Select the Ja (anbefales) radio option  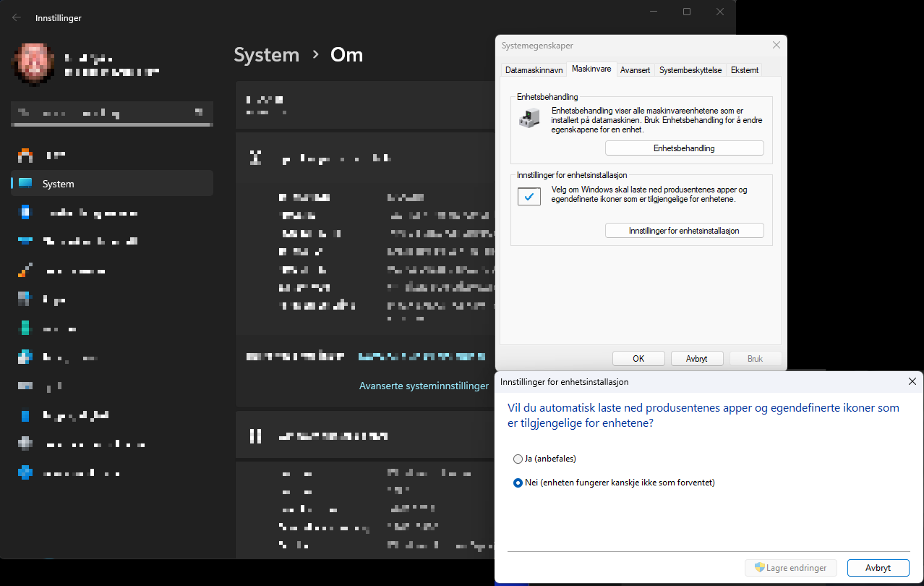[x=518, y=459]
